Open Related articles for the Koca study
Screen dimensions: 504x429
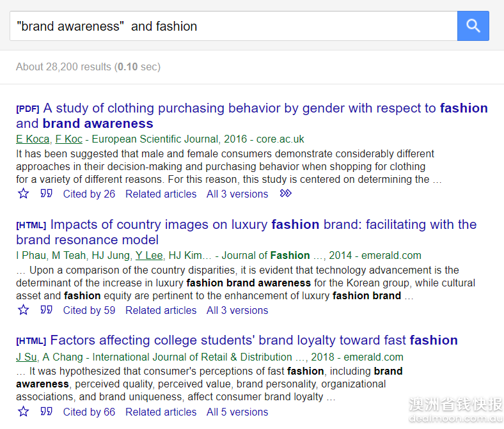coord(161,194)
